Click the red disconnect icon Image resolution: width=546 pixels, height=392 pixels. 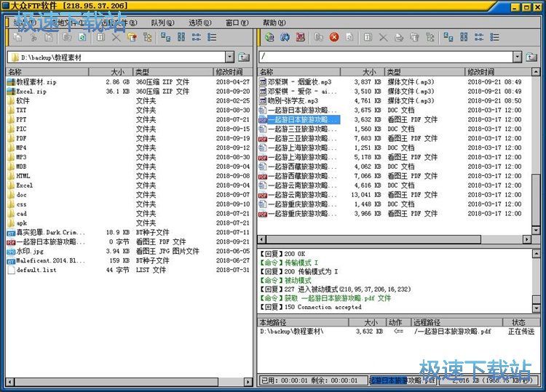[x=300, y=37]
